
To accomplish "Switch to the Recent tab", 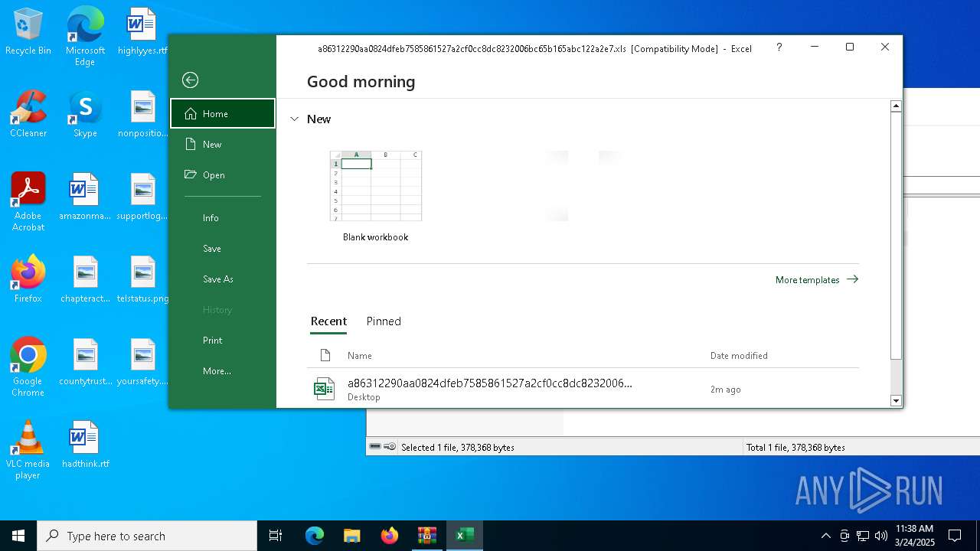I will pyautogui.click(x=328, y=321).
